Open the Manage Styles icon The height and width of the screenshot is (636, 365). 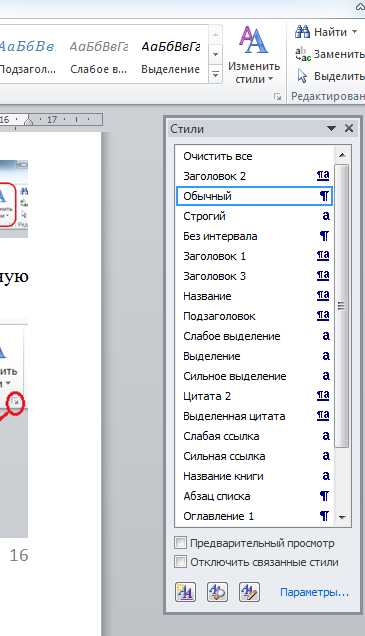249,593
